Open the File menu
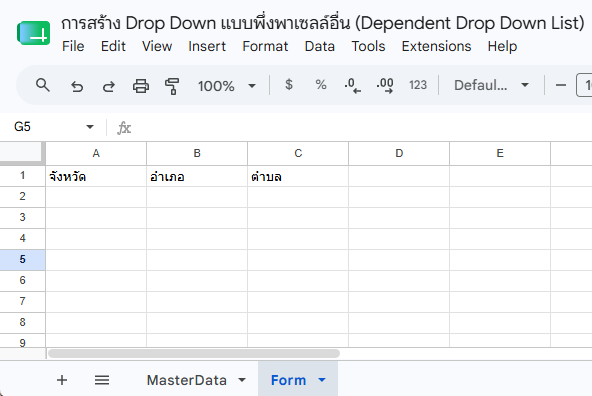592x396 pixels. click(73, 46)
